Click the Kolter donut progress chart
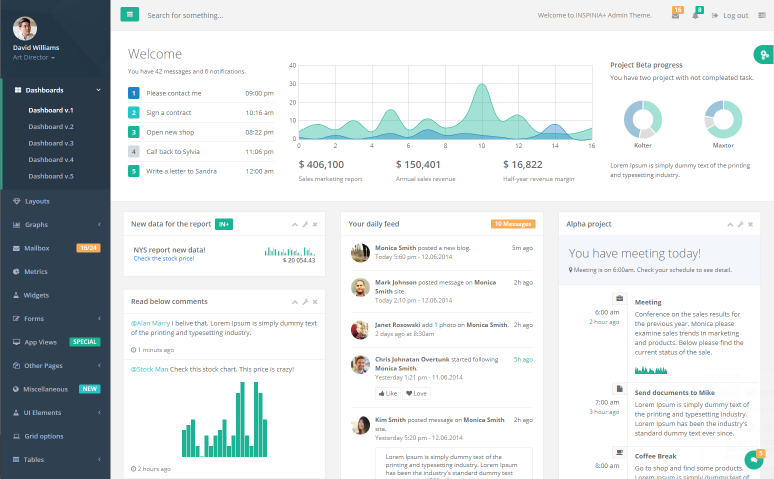The width and height of the screenshot is (774, 479). pyautogui.click(x=643, y=120)
